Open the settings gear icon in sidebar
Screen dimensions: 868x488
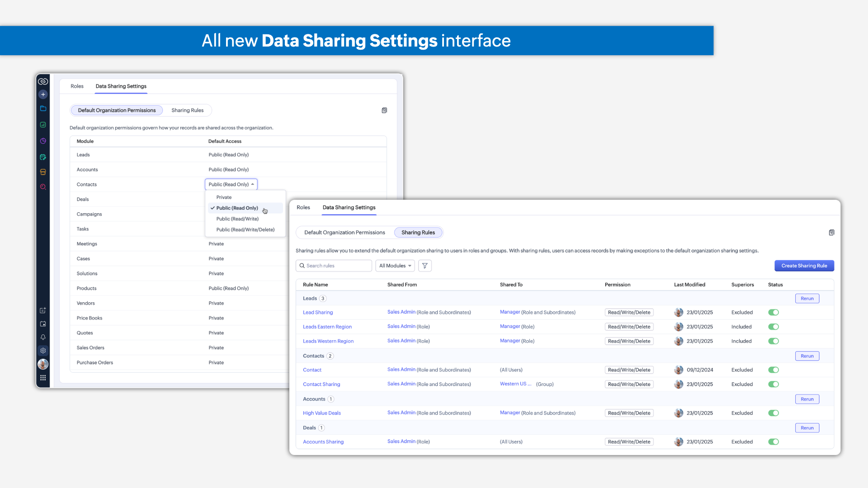point(43,351)
